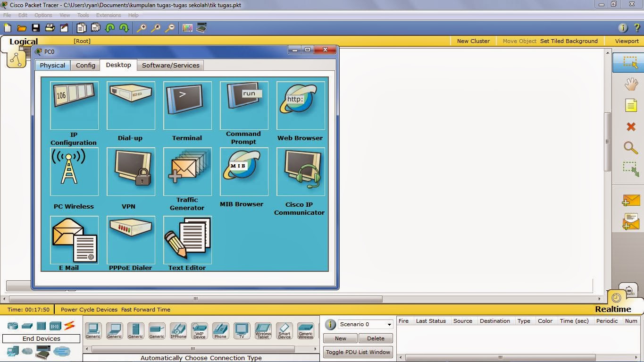Click the Redo green arrow
Viewport: 644px width, 362px height.
(x=124, y=28)
